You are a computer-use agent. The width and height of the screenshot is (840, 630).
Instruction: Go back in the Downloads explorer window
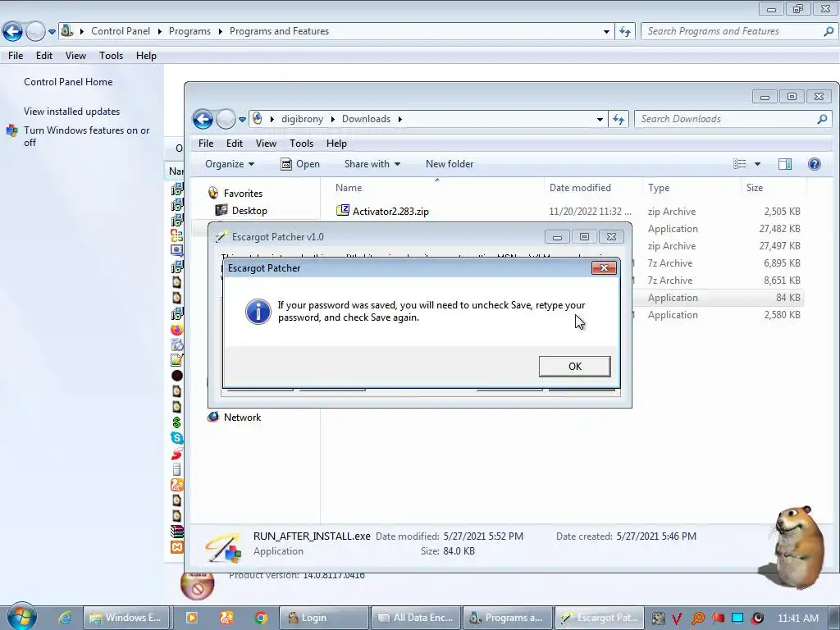pos(203,119)
